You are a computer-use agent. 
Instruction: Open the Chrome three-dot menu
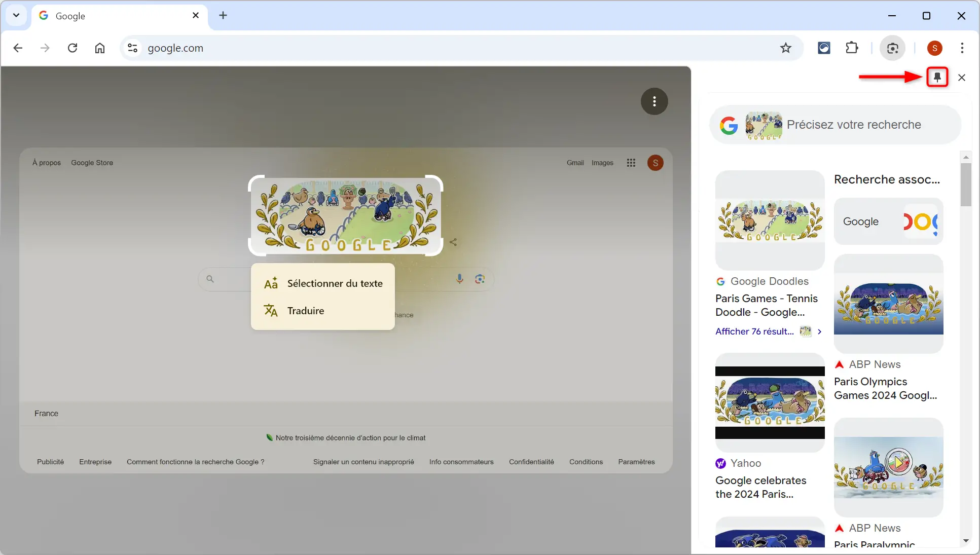[x=962, y=48]
